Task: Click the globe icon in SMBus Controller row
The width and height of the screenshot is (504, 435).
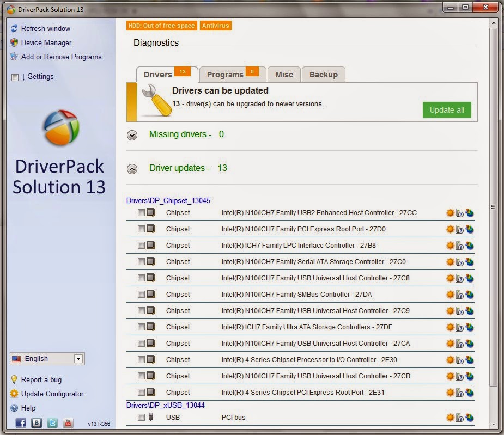Action: 470,295
